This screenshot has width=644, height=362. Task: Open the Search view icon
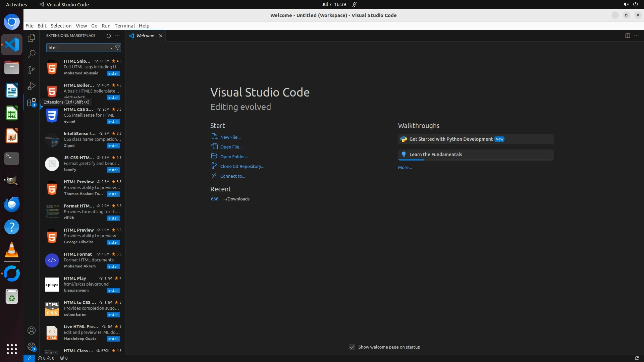point(32,54)
